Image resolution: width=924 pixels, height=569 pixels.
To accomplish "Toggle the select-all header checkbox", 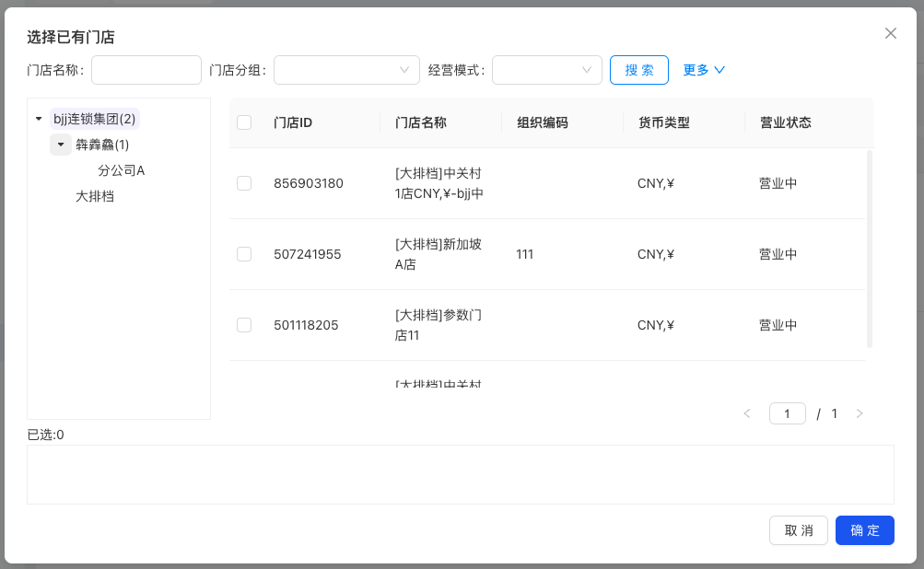I will point(244,122).
